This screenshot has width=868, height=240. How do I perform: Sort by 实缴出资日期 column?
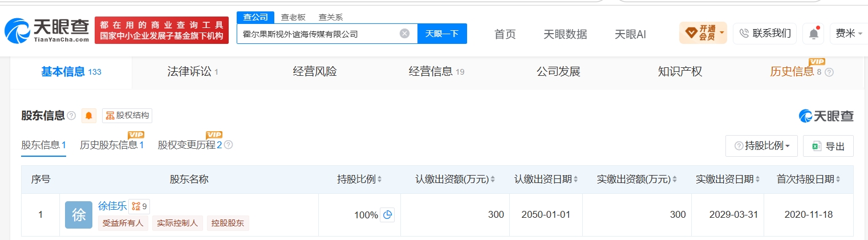(x=728, y=179)
